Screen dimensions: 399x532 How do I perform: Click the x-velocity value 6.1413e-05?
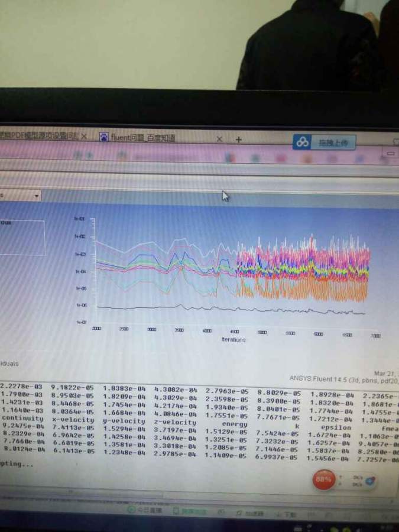pos(74,450)
